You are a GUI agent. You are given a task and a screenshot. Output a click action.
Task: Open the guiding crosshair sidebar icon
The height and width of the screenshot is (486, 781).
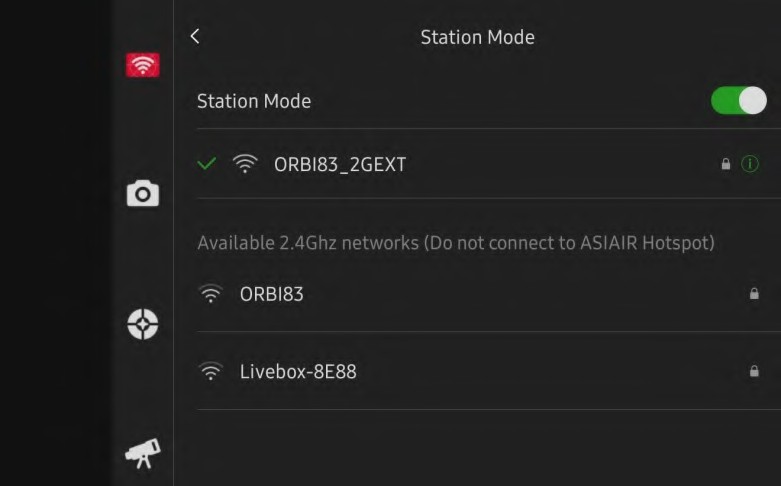click(143, 324)
